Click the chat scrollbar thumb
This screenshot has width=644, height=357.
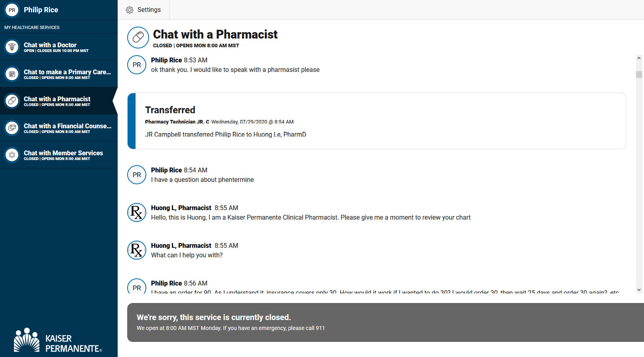click(x=639, y=74)
